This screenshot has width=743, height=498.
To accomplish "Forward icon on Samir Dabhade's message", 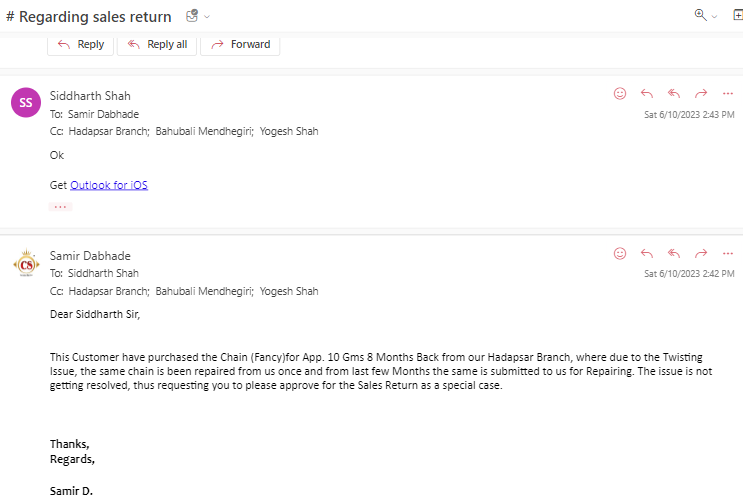I will click(701, 254).
